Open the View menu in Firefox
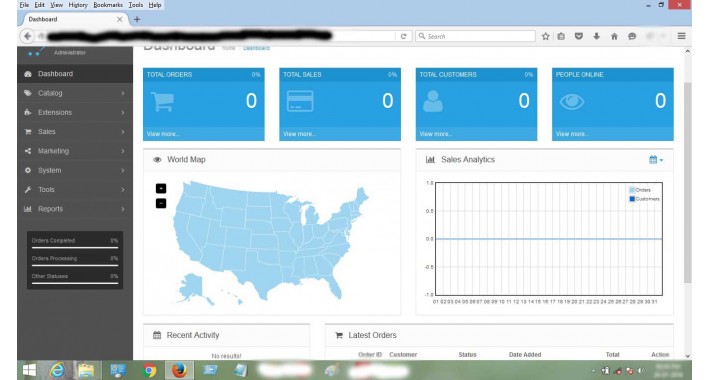Viewport: 710px width, 380px height. (56, 5)
